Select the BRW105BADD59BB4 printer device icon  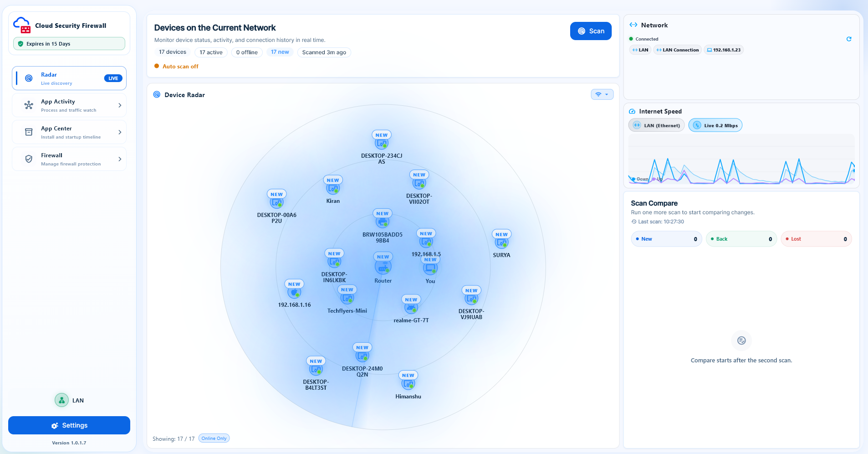pos(382,222)
